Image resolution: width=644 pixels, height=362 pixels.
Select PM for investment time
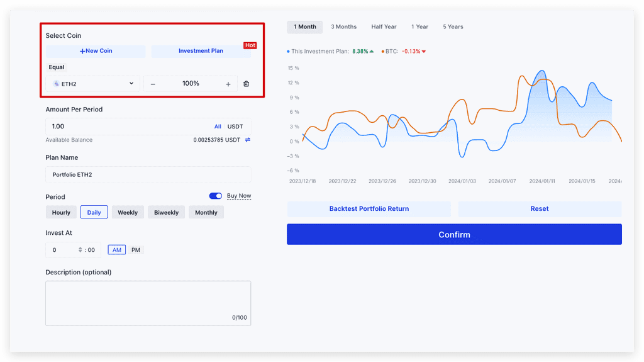pos(136,250)
